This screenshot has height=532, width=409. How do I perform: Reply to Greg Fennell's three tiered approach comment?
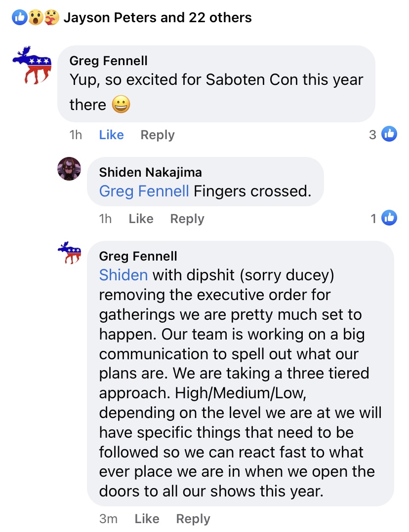click(193, 519)
